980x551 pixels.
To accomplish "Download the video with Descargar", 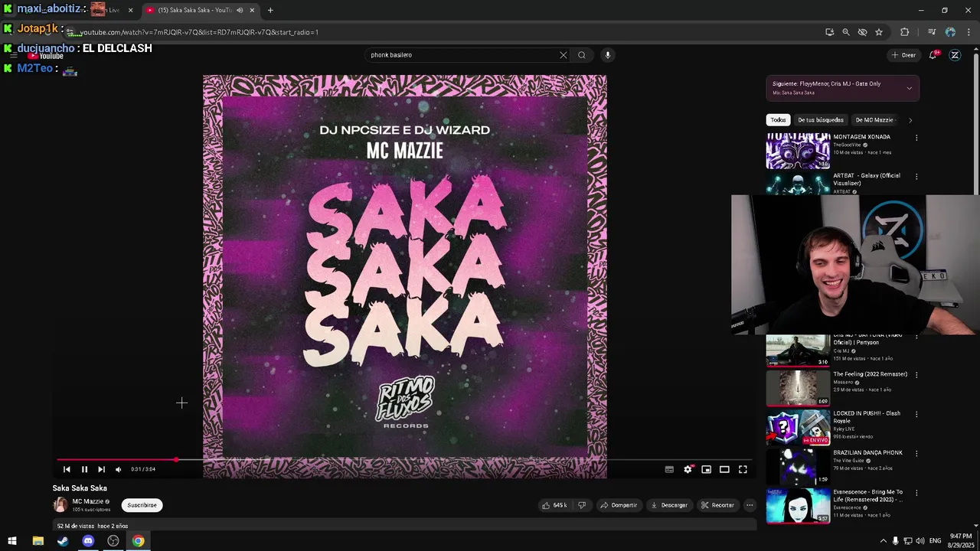I will point(669,505).
